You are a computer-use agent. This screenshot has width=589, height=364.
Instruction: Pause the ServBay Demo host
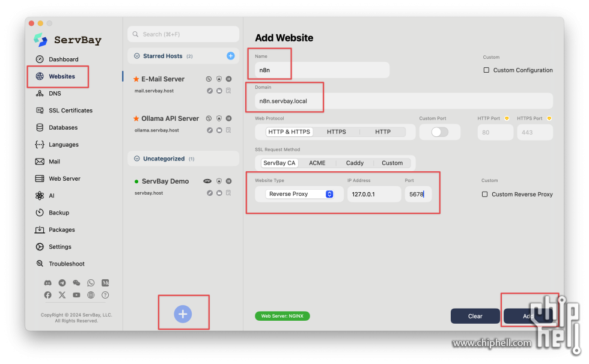coord(228,181)
